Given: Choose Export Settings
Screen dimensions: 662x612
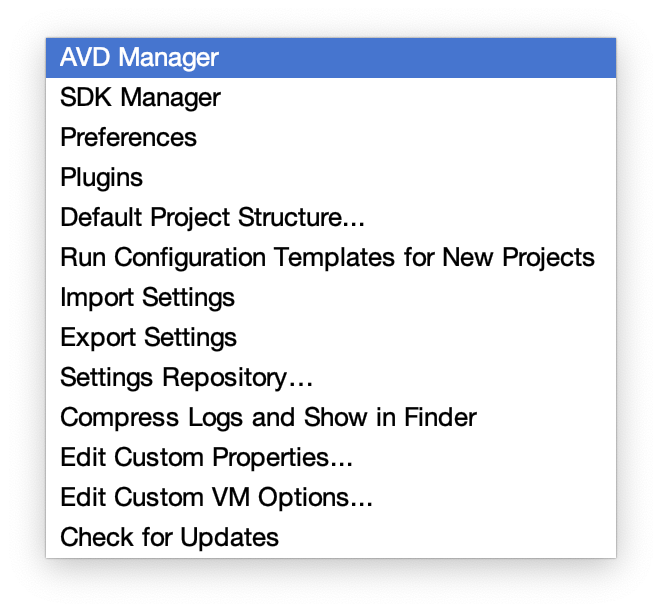Looking at the screenshot, I should (x=148, y=337).
